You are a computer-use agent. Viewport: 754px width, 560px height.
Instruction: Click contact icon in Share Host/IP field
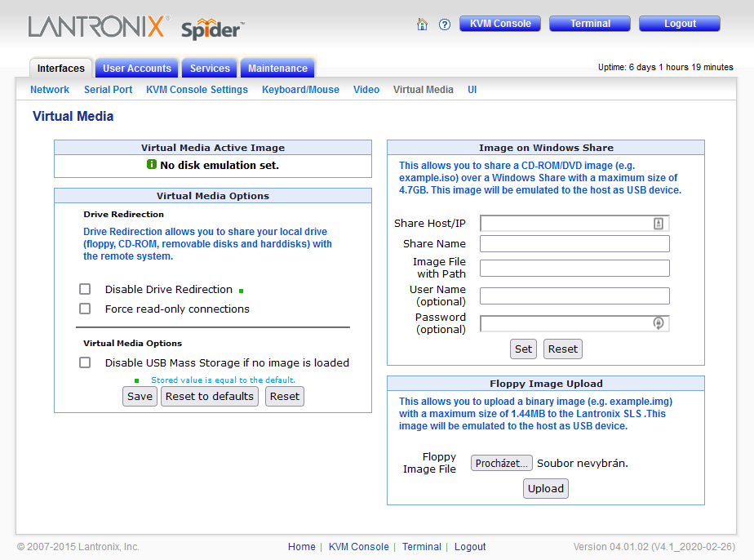[659, 224]
